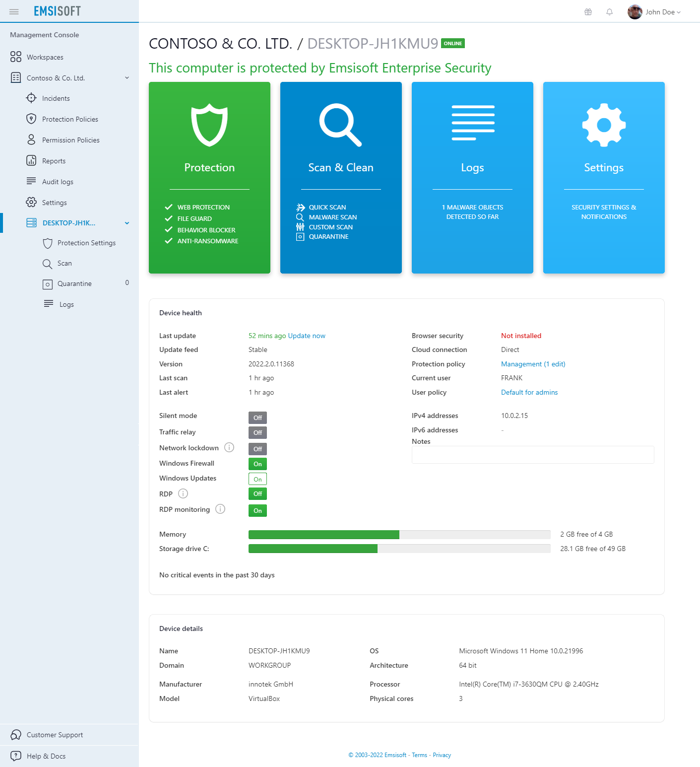Click version value 2022.2.0.11368
The height and width of the screenshot is (767, 700).
[271, 364]
